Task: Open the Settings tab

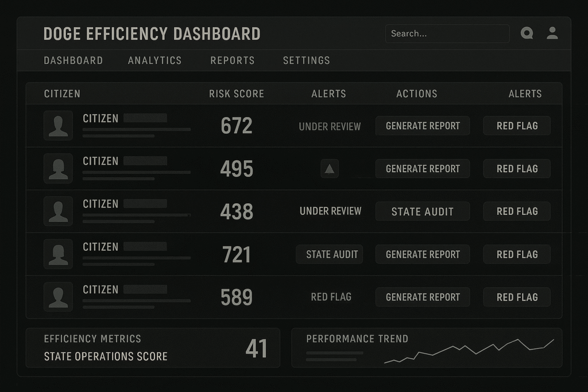Action: coord(307,60)
